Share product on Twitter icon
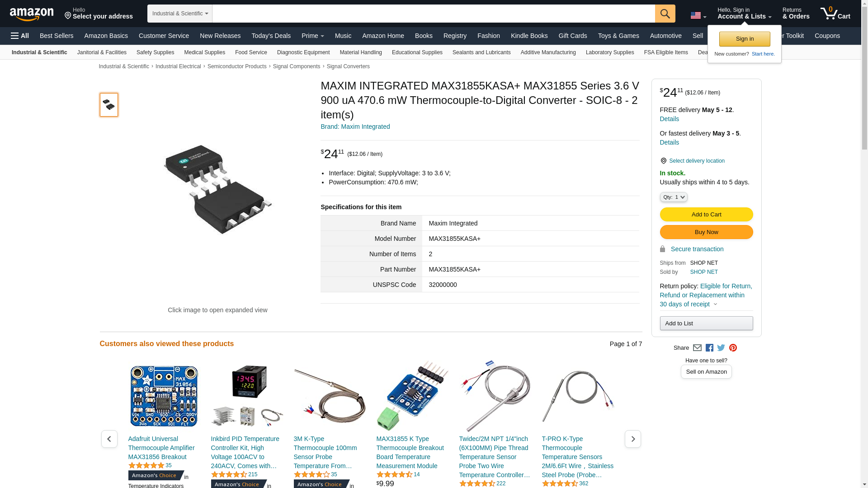The image size is (868, 488). point(721,348)
